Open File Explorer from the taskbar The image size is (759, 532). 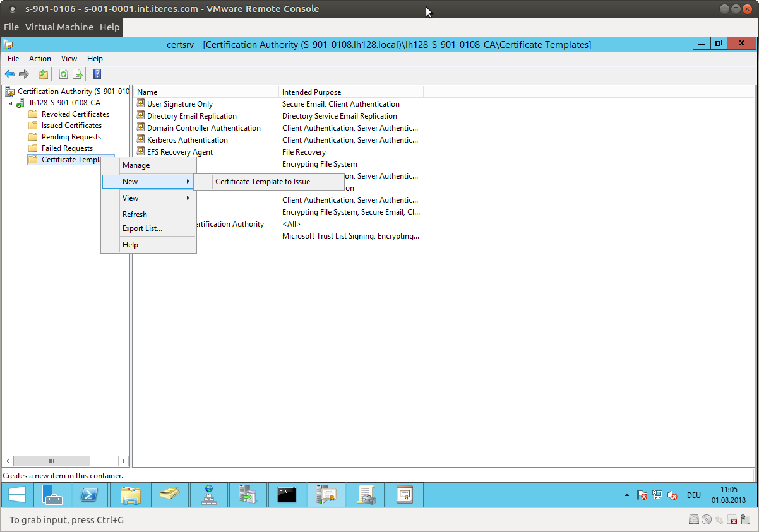[131, 495]
